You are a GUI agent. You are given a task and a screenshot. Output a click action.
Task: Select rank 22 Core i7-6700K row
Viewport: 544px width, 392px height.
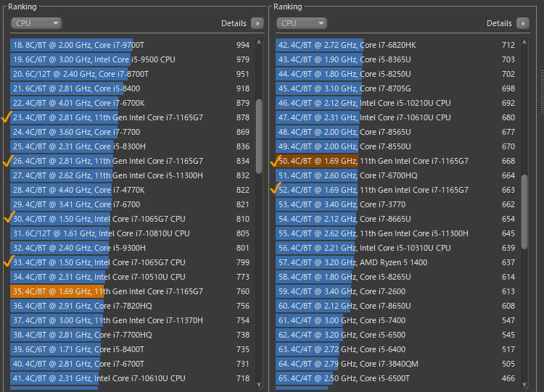130,103
